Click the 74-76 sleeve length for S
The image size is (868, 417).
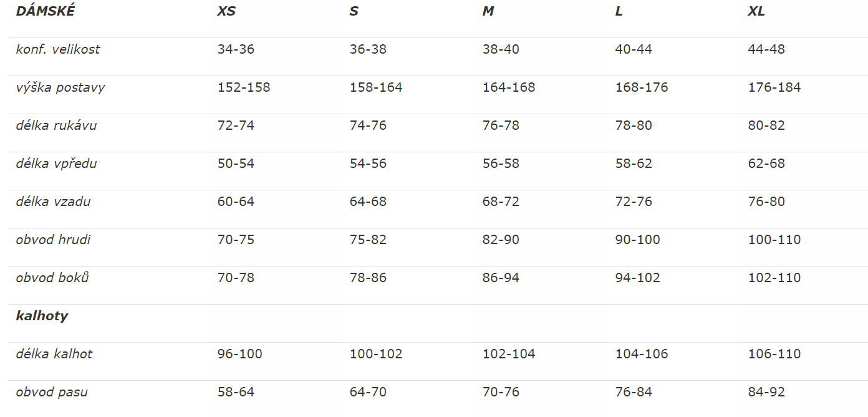(x=368, y=125)
